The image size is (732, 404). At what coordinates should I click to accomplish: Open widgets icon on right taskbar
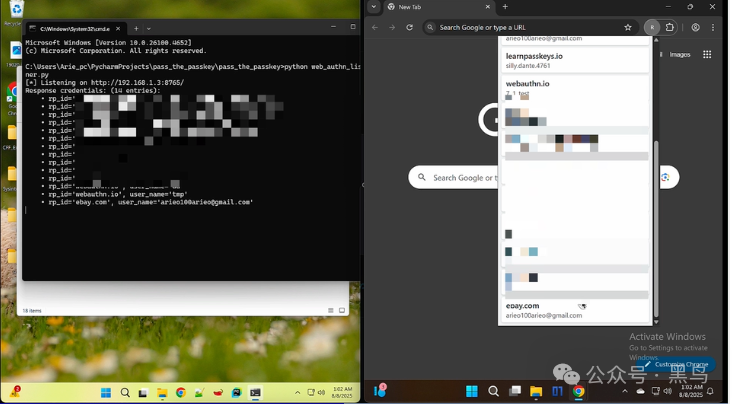pos(380,390)
